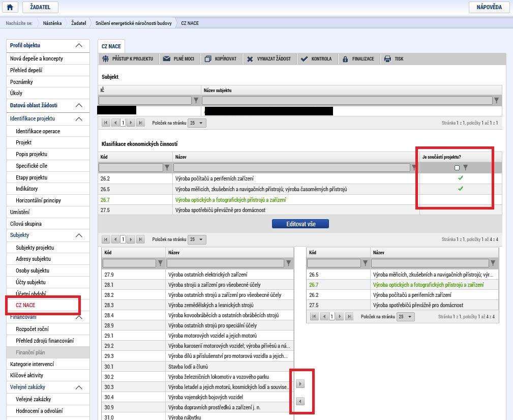Collapse the Identifikace projektu section
This screenshot has width=513, height=420.
click(x=79, y=119)
